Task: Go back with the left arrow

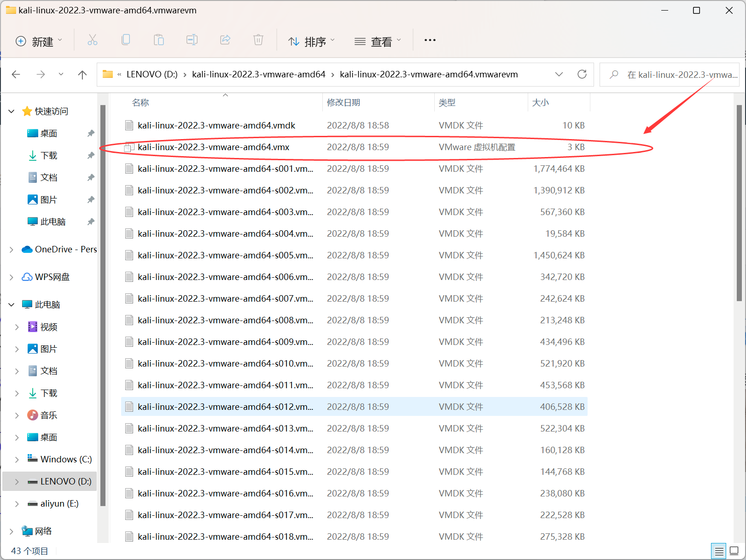Action: (x=16, y=74)
